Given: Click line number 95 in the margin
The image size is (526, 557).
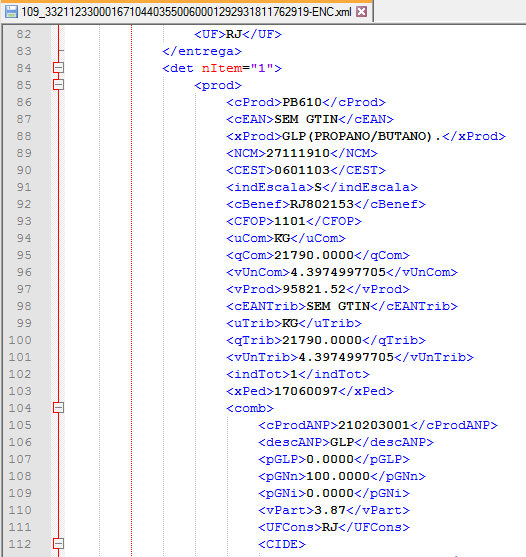Looking at the screenshot, I should click(x=24, y=255).
